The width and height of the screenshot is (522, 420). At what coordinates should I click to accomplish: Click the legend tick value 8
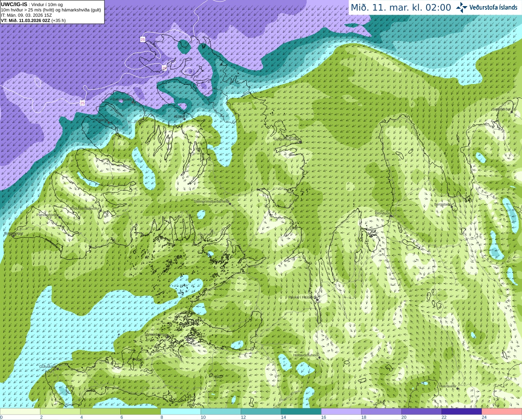162,417
